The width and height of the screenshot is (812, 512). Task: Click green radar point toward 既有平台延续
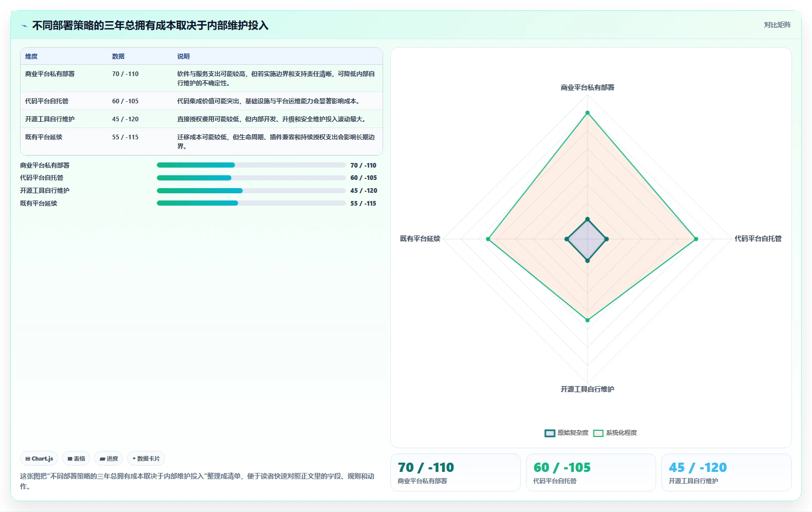488,239
